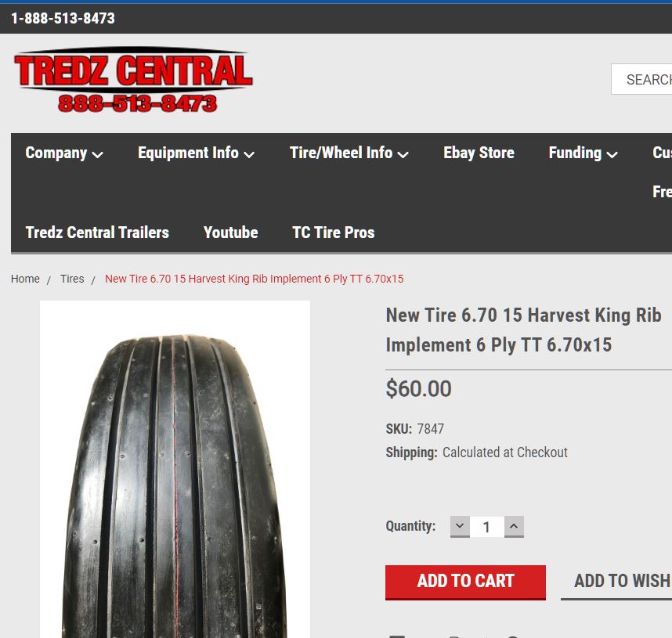The height and width of the screenshot is (638, 672).
Task: Open Tredz Central Trailers menu item
Action: [97, 232]
